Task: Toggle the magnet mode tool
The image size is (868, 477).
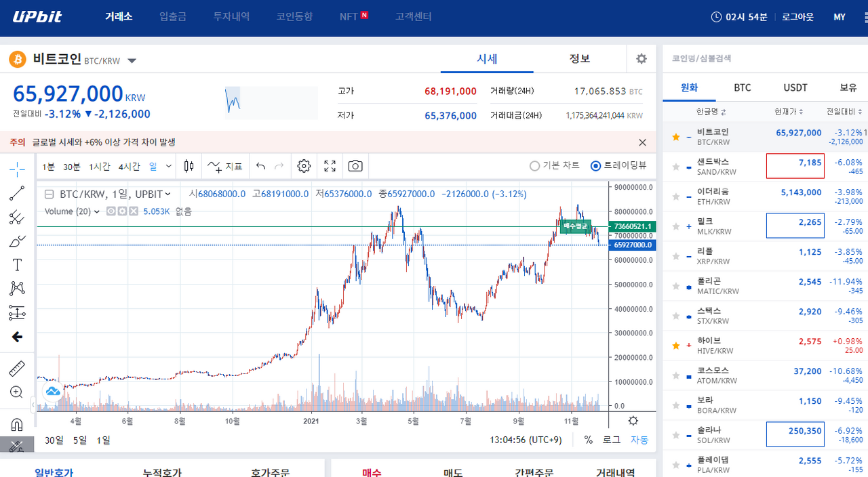Action: coord(18,425)
